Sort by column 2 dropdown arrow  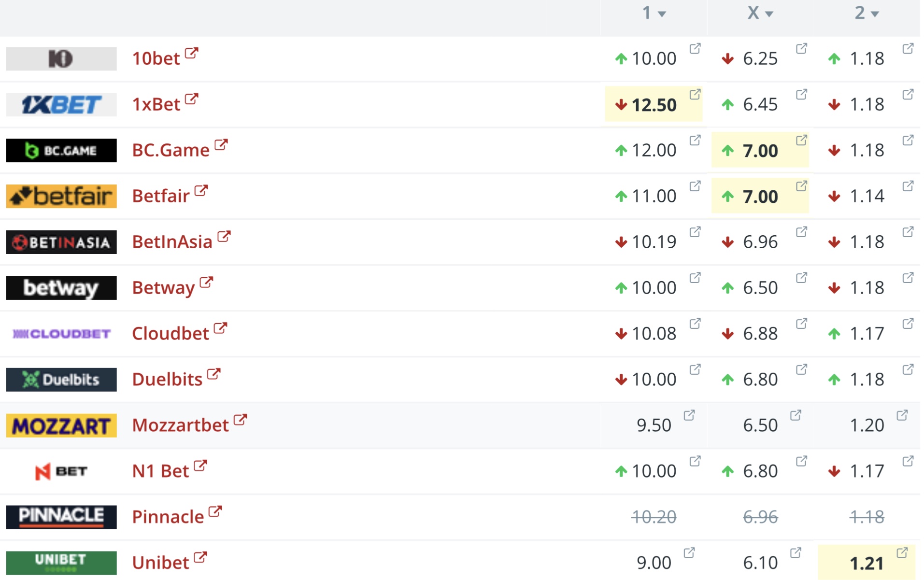[875, 14]
